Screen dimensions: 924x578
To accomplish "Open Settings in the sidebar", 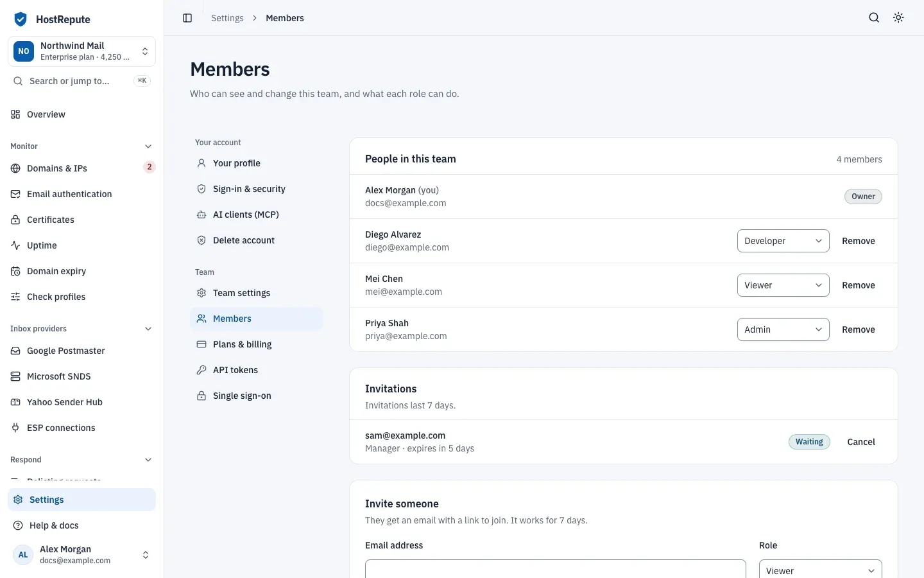I will coord(81,500).
